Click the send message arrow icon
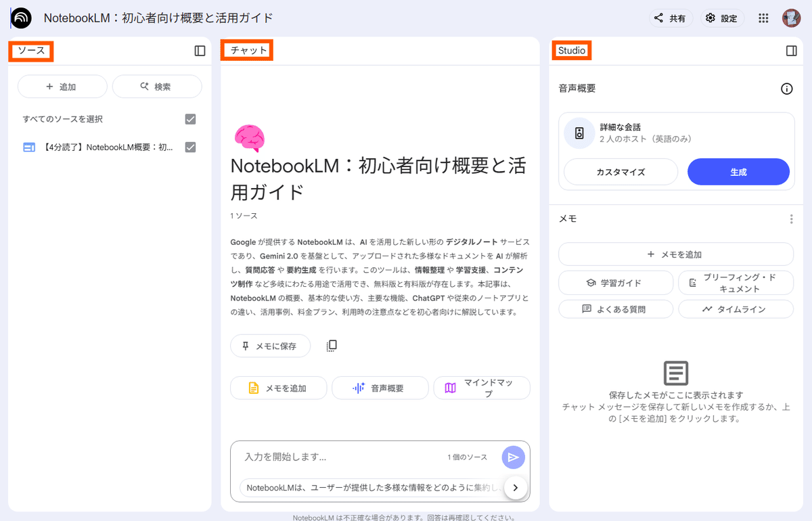The image size is (812, 521). 513,457
